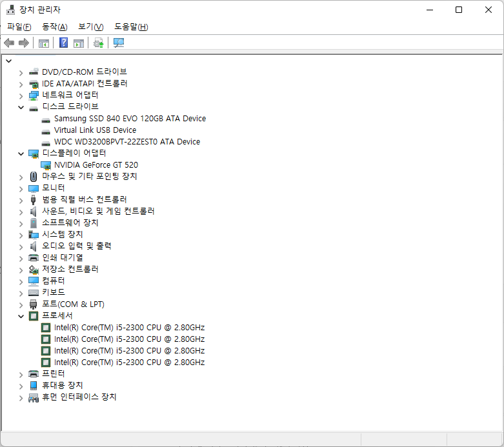This screenshot has width=504, height=447.
Task: Open the 보기(V) menu
Action: 90,26
